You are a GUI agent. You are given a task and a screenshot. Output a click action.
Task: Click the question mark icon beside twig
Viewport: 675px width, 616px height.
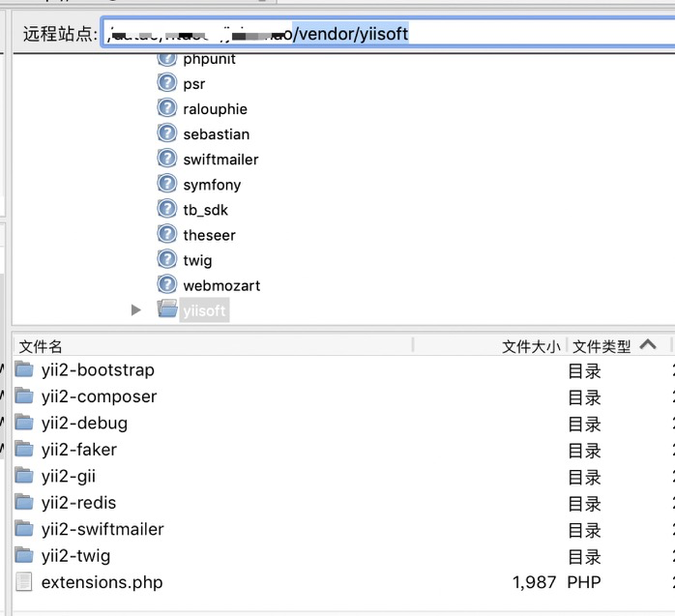pos(167,259)
